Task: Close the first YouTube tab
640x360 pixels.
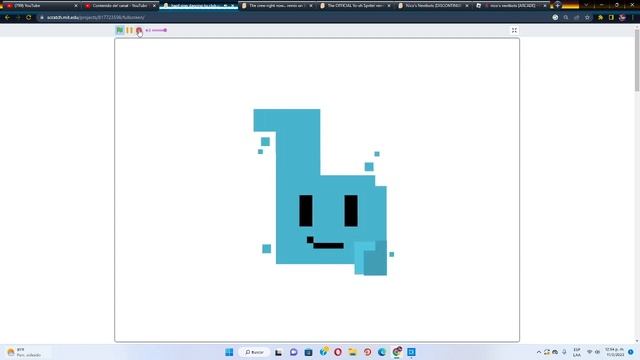Action: [76, 6]
